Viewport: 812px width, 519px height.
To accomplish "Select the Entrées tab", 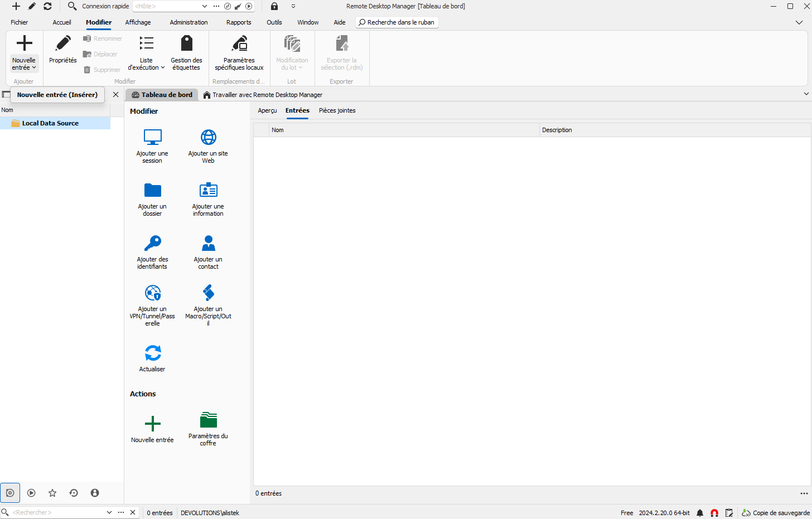I will [x=297, y=110].
